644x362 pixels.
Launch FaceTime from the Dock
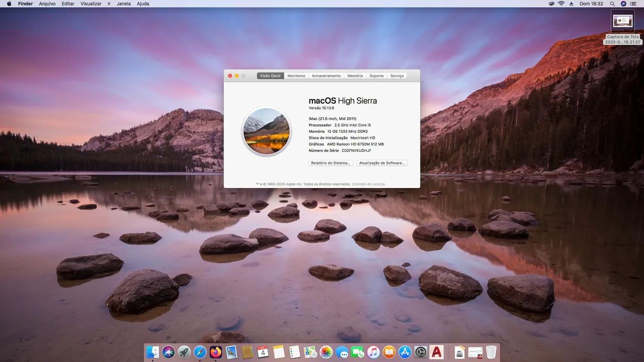click(358, 352)
